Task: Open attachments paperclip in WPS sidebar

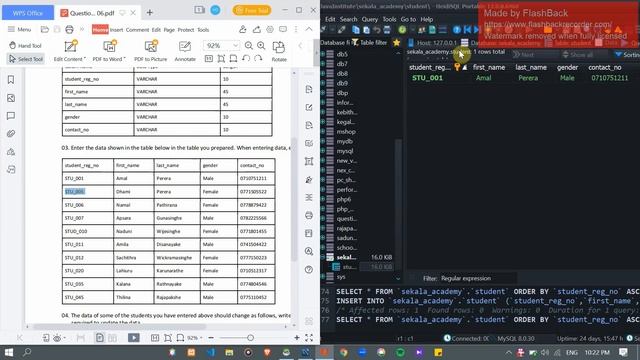Action: (x=11, y=133)
